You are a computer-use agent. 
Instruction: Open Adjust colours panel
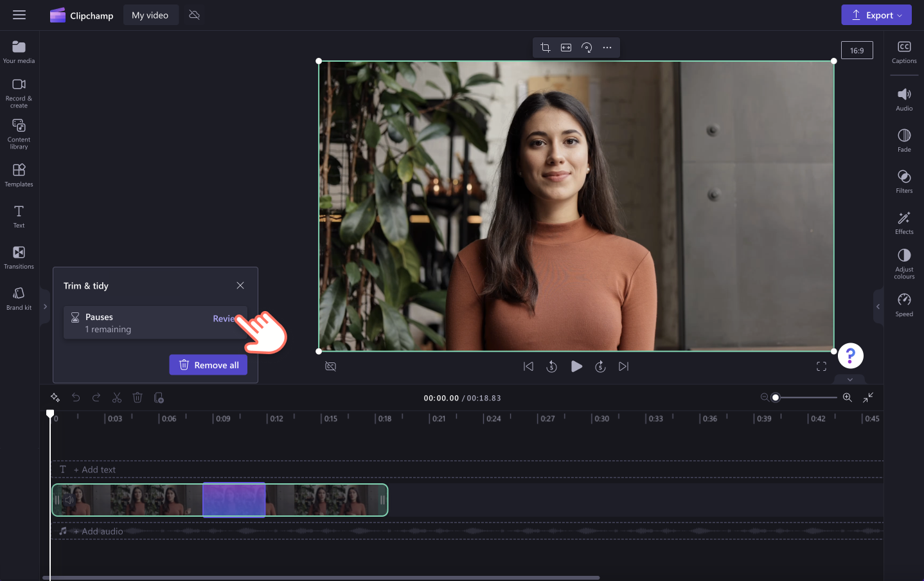coord(904,264)
